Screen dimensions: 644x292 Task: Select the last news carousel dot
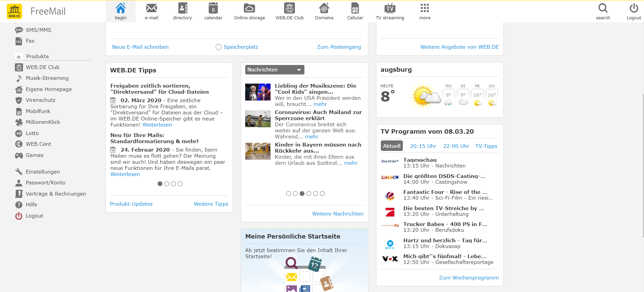click(x=322, y=194)
